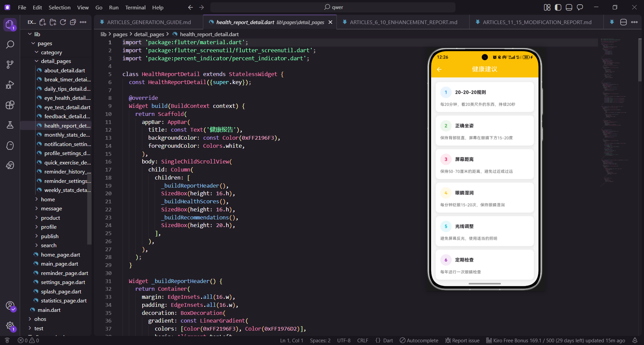Switch to ARTICLES_6_10_ENHANCEMENT_REPORT.md tab

403,22
